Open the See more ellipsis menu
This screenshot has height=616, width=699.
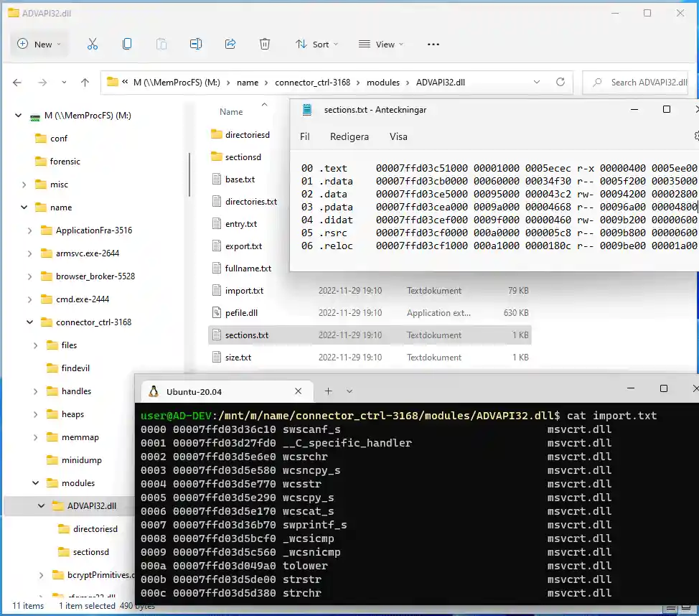[x=433, y=44]
